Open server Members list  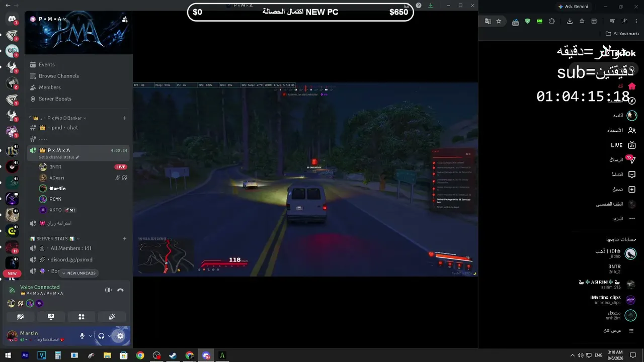[78, 87]
